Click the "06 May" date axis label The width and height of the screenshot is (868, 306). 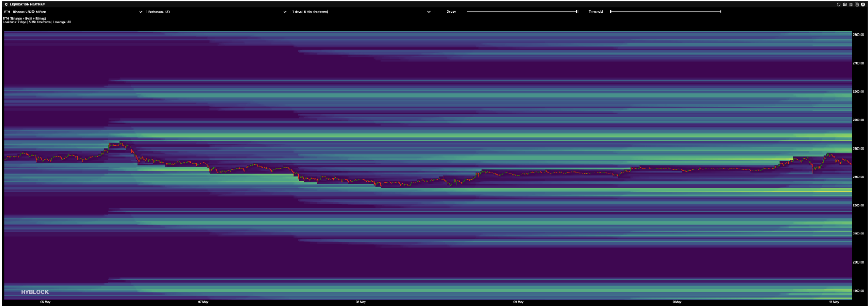click(x=46, y=302)
